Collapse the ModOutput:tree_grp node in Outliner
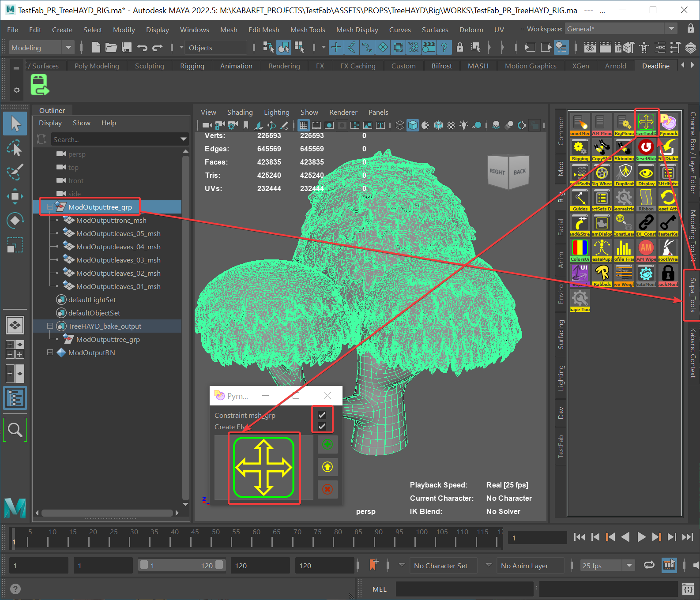The image size is (700, 600). coord(50,207)
